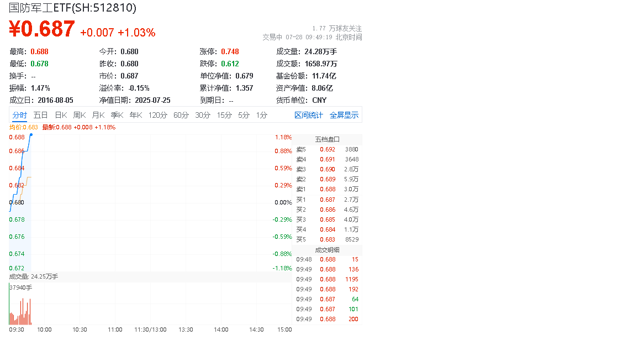Click the 区间统计 link
Image resolution: width=644 pixels, height=340 pixels.
pyautogui.click(x=308, y=115)
